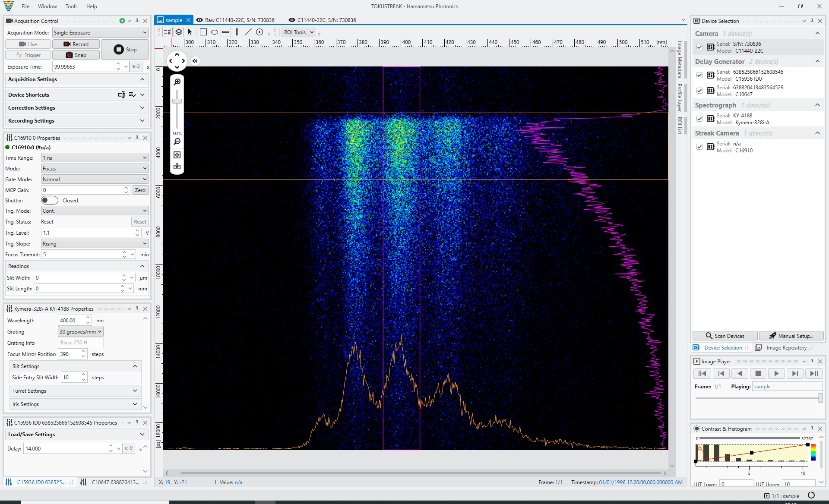Jump to first frame in Image Player
This screenshot has width=829, height=504.
pyautogui.click(x=702, y=374)
